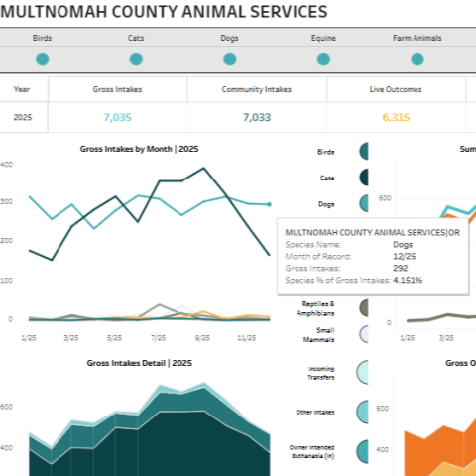Click the Cats legend label
476x476 pixels.
coord(327,178)
